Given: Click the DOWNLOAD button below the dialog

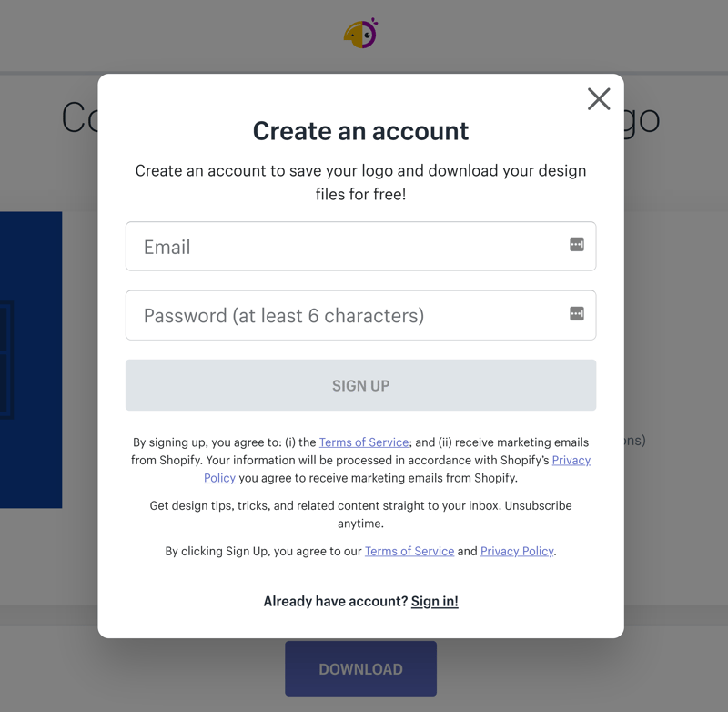Looking at the screenshot, I should (360, 669).
